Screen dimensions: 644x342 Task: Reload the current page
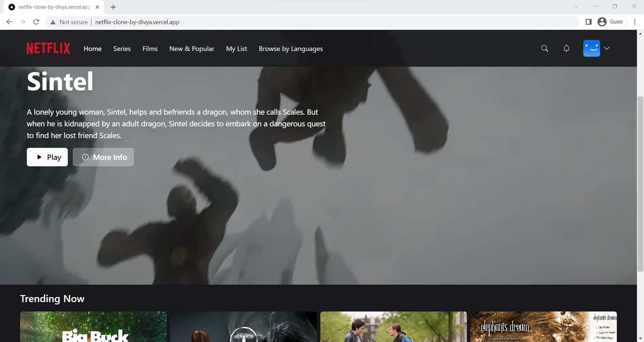click(x=36, y=22)
